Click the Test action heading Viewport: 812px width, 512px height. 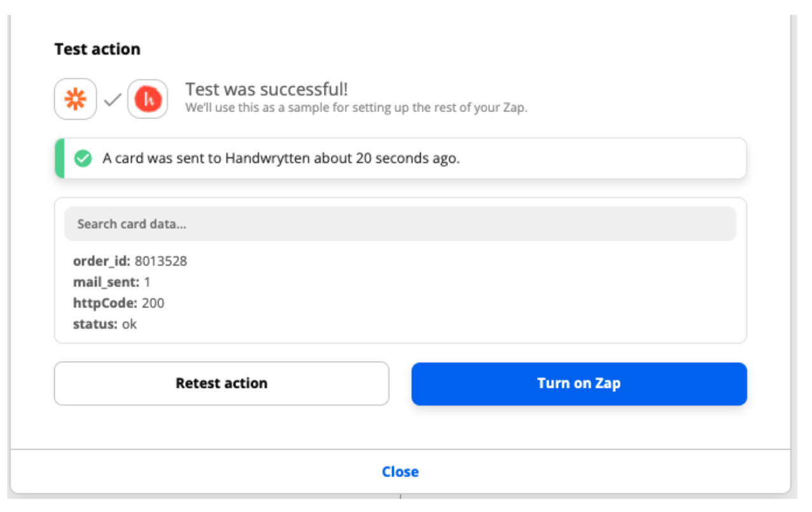pos(97,49)
